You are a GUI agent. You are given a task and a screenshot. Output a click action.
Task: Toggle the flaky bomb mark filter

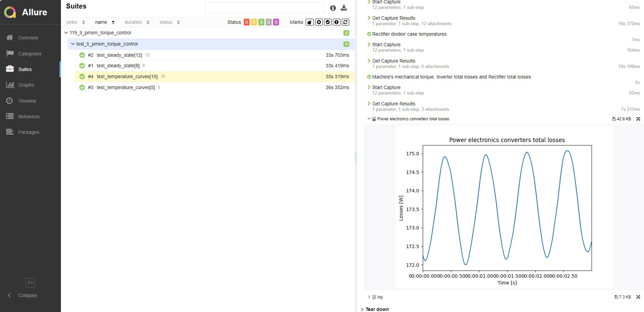coord(309,22)
